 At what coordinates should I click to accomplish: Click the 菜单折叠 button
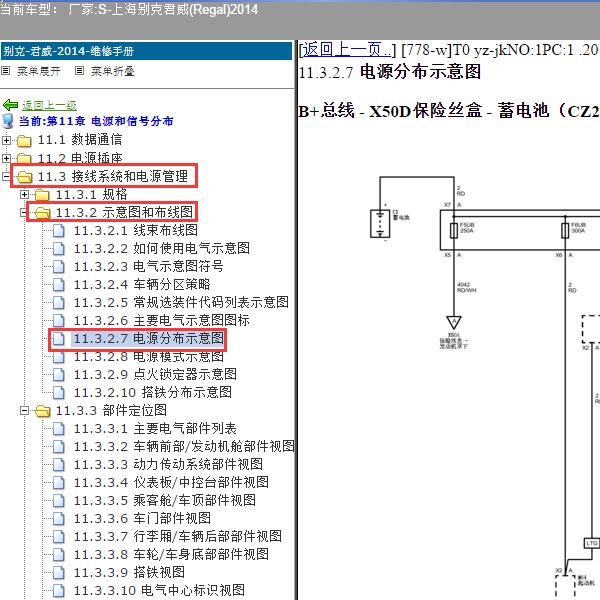[113, 71]
